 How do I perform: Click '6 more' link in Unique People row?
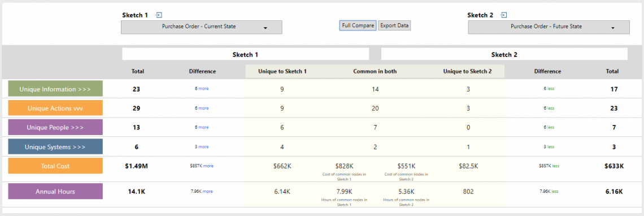[202, 128]
